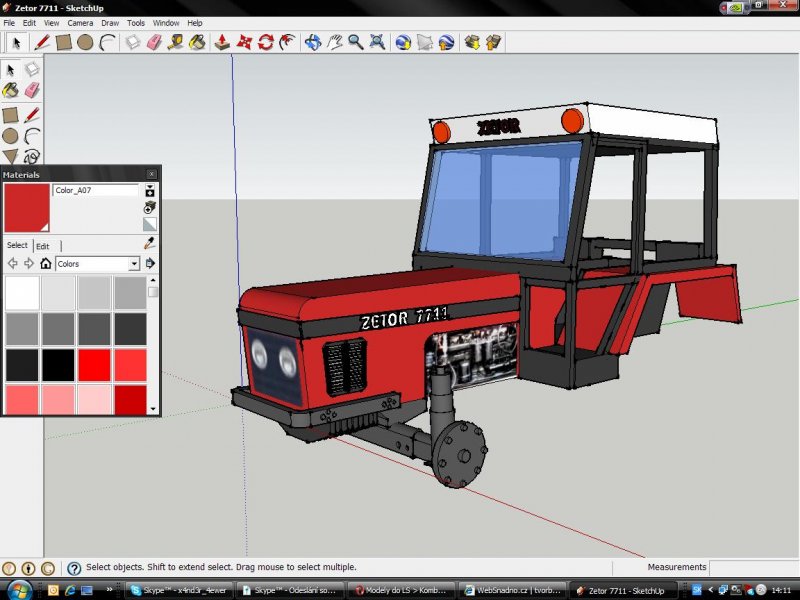Toggle the secondary selection pane display
Screen dimensions: 800x600
[150, 190]
